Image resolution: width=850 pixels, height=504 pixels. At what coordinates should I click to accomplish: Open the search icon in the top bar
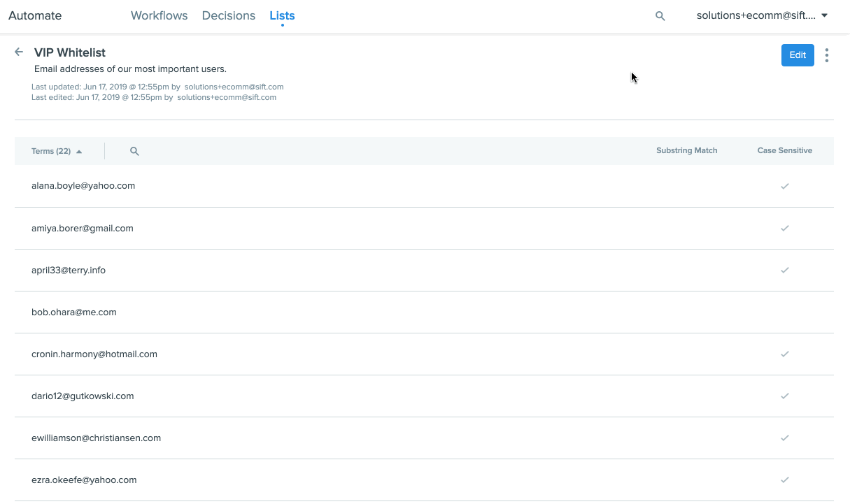(x=660, y=15)
